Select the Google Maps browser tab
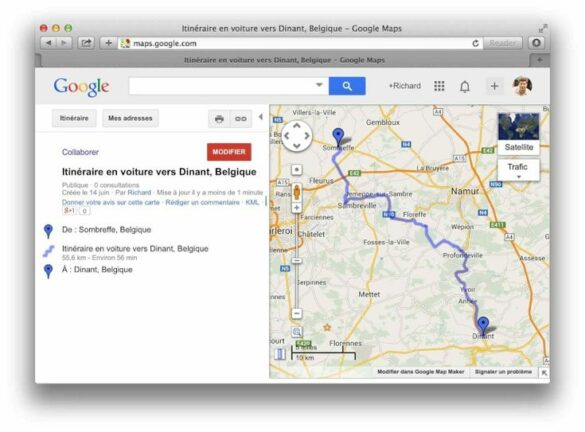The height and width of the screenshot is (432, 585). pyautogui.click(x=284, y=60)
